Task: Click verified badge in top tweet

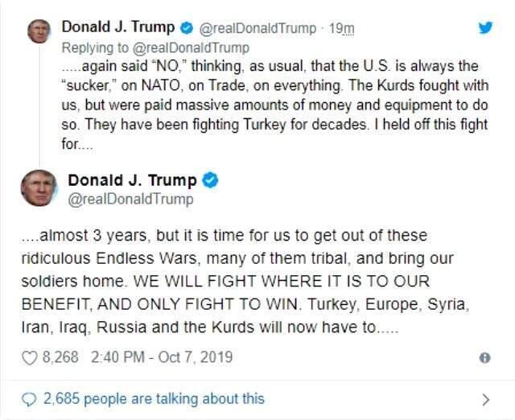Action: (187, 28)
